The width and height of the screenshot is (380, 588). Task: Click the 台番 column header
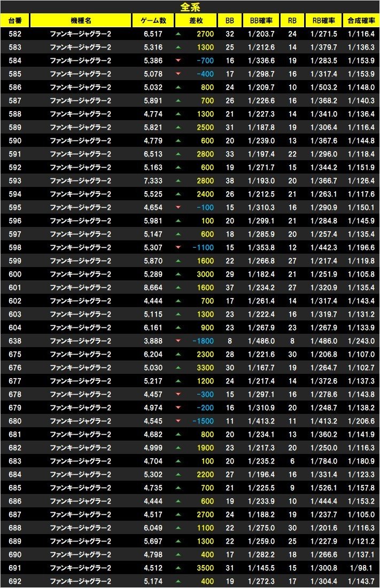point(15,21)
